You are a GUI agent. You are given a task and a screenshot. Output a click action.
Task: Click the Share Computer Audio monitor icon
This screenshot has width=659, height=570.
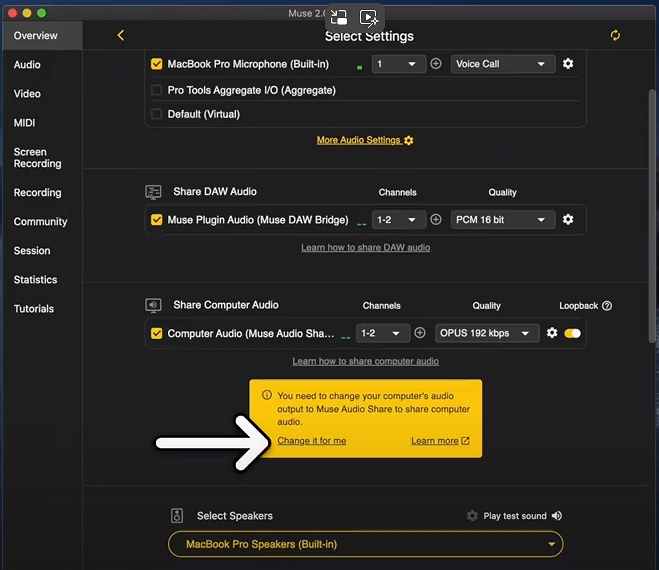tap(153, 305)
